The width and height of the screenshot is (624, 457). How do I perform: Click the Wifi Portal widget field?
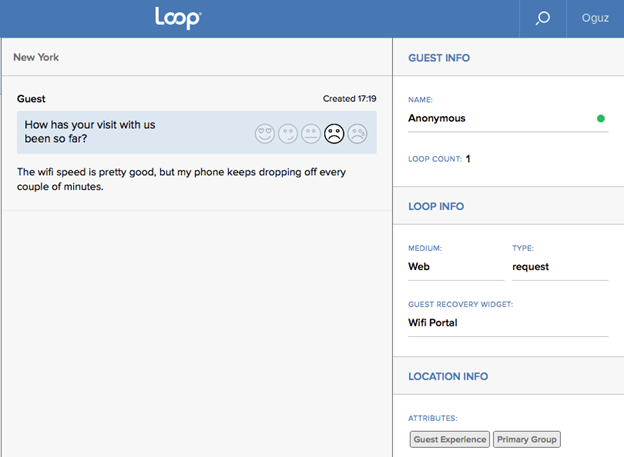click(508, 322)
